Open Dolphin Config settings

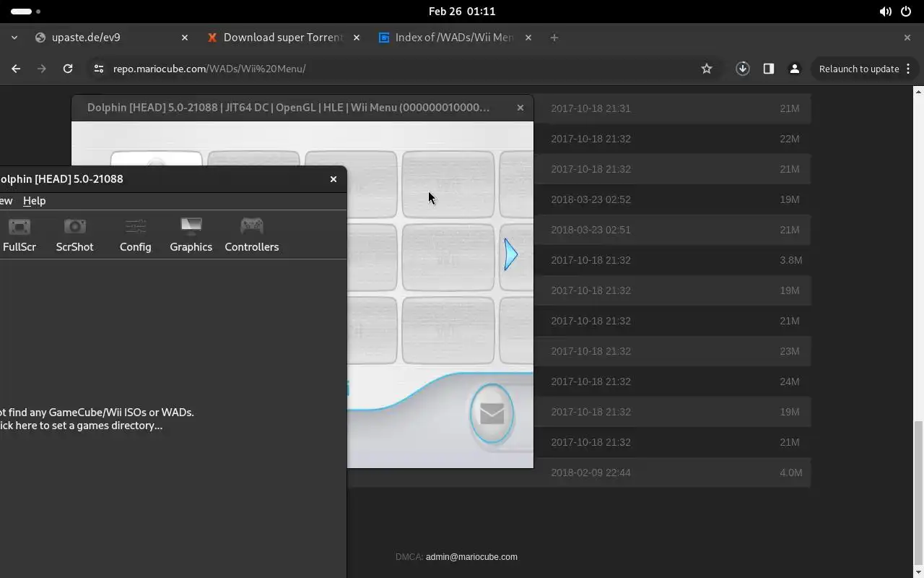click(135, 235)
